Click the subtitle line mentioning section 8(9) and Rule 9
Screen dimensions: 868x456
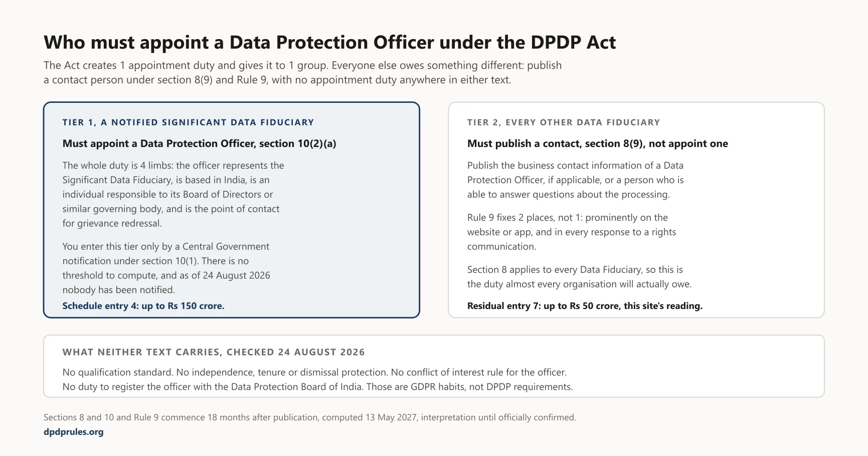pos(277,80)
